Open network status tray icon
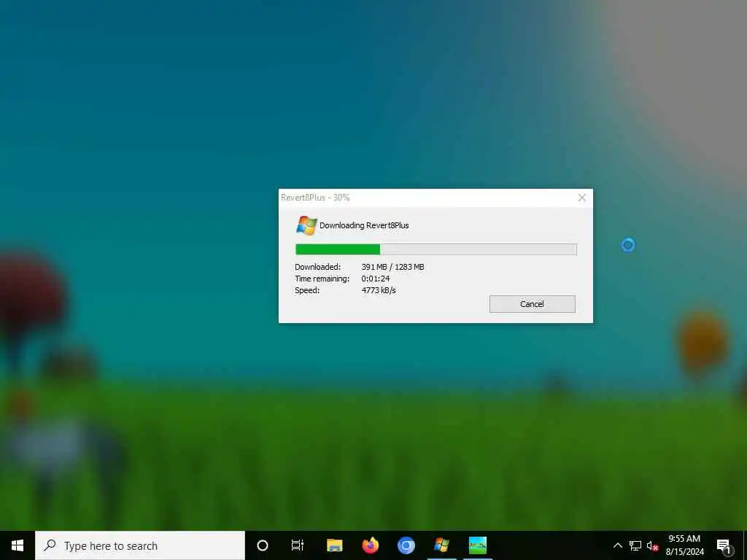747x560 pixels. tap(635, 545)
